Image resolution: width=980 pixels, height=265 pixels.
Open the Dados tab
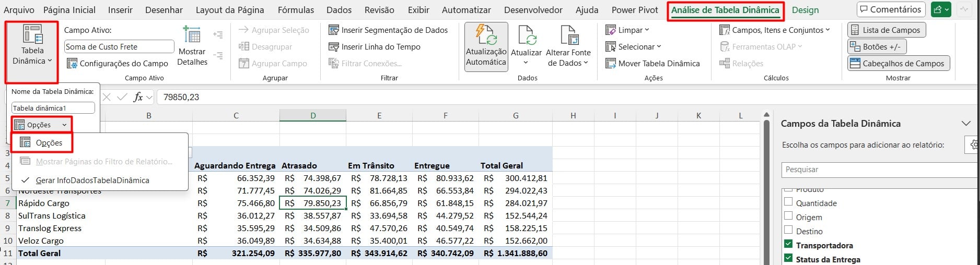click(x=339, y=10)
